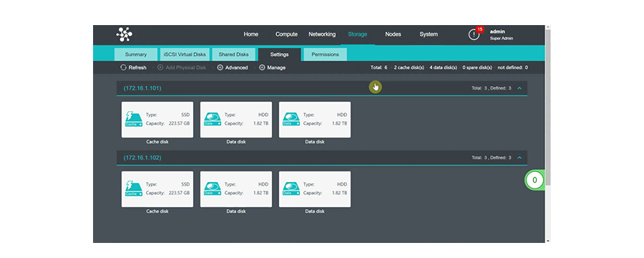Click Total: 3, Defined: 3 for 172.16.1.102

(491, 158)
